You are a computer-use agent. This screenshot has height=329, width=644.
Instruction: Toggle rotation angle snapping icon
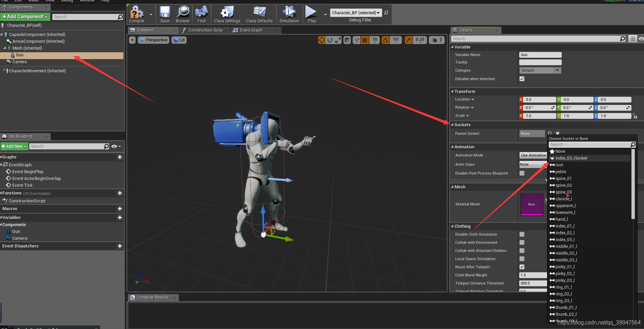coord(385,40)
